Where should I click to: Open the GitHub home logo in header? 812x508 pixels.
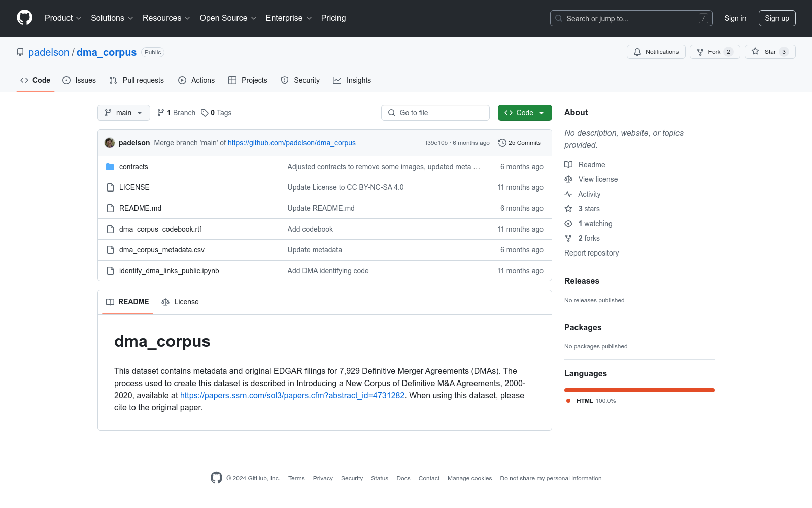pos(24,18)
